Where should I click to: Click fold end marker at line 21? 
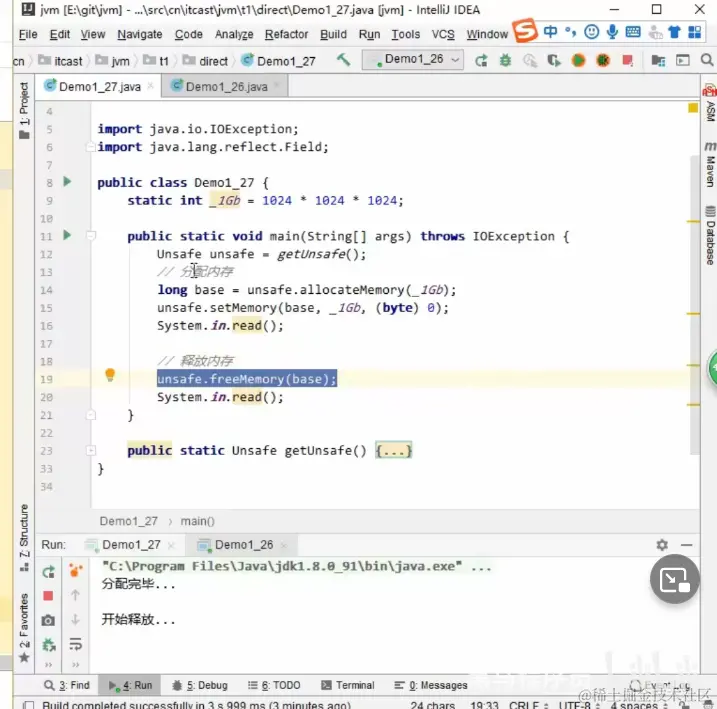pos(91,415)
